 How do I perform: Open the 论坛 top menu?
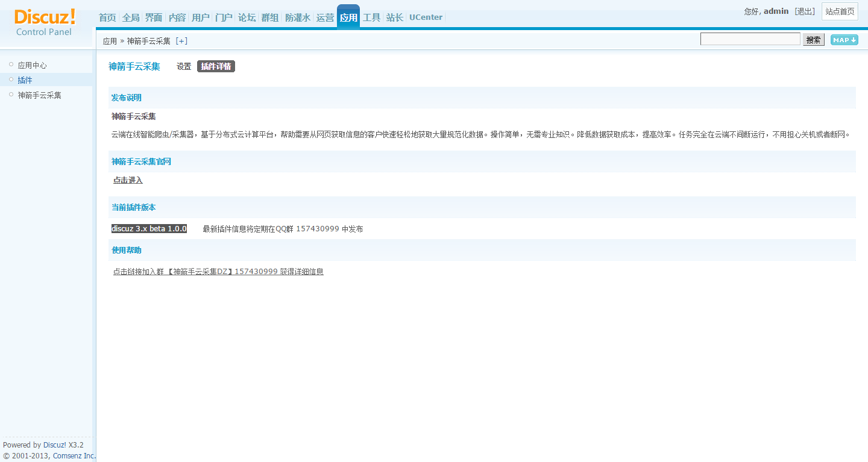pyautogui.click(x=247, y=17)
